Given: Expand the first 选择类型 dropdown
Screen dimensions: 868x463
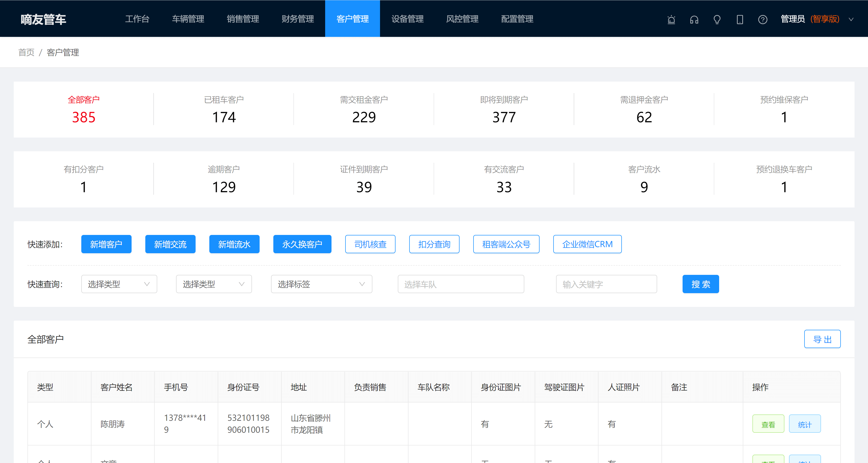Looking at the screenshot, I should [119, 284].
